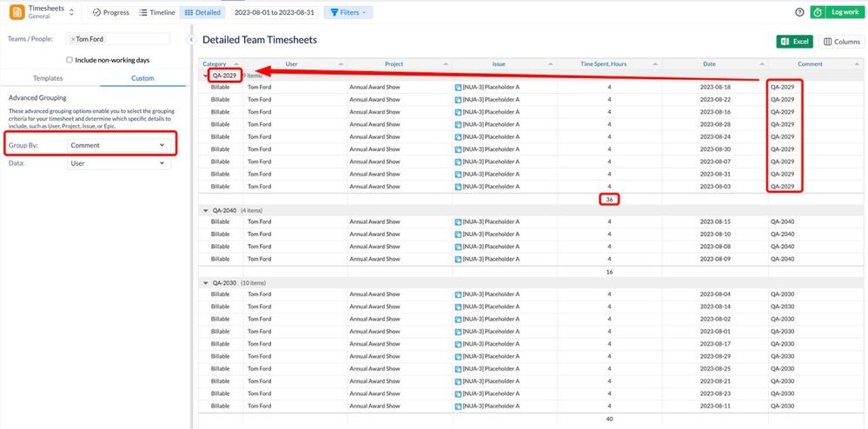Click Billable in the 2023-08-11 row
The image size is (868, 429).
click(221, 406)
